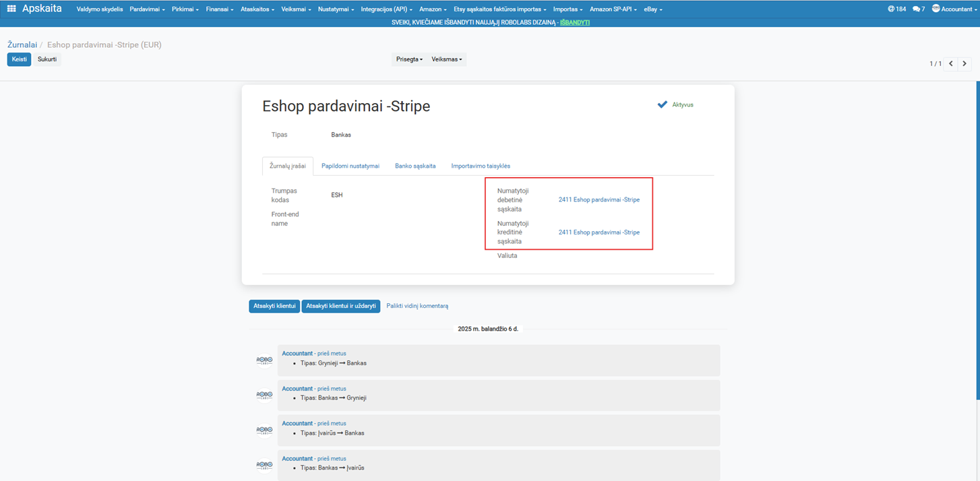980x481 pixels.
Task: Switch to Papildomi nustatymai tab
Action: tap(350, 166)
